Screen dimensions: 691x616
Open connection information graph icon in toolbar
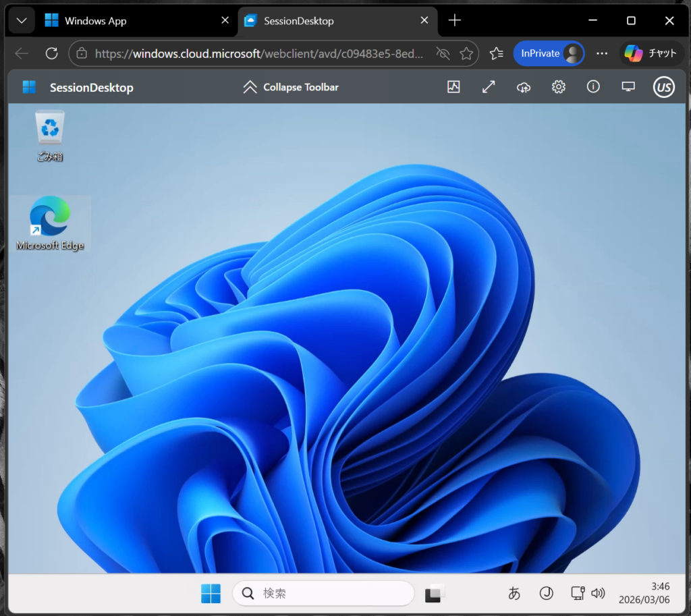pos(453,87)
